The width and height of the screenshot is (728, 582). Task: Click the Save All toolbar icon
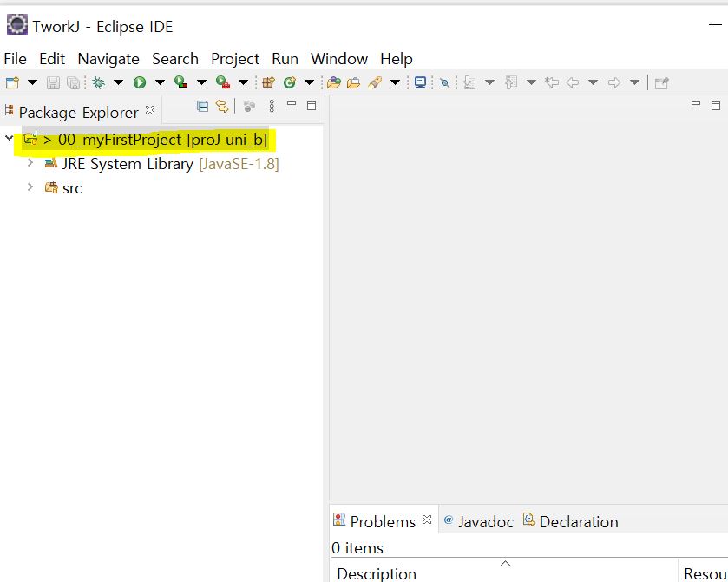(x=74, y=82)
